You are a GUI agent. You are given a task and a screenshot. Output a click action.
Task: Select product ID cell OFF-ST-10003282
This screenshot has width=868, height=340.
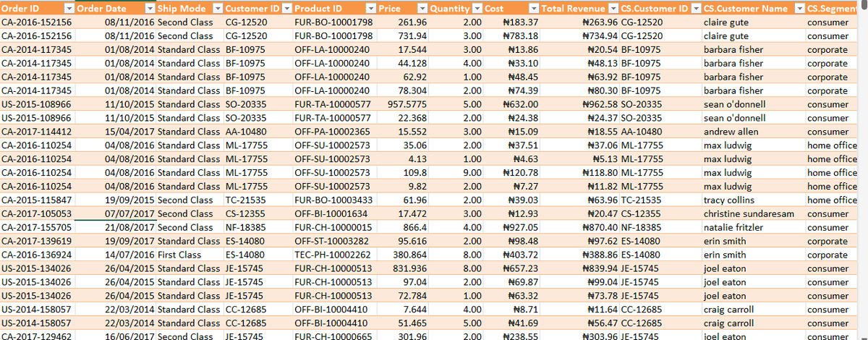click(334, 241)
